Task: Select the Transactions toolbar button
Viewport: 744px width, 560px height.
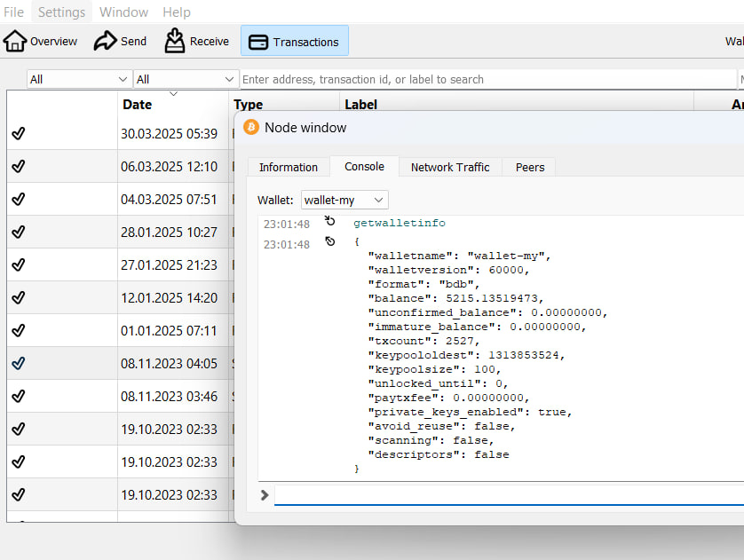Action: pos(294,41)
